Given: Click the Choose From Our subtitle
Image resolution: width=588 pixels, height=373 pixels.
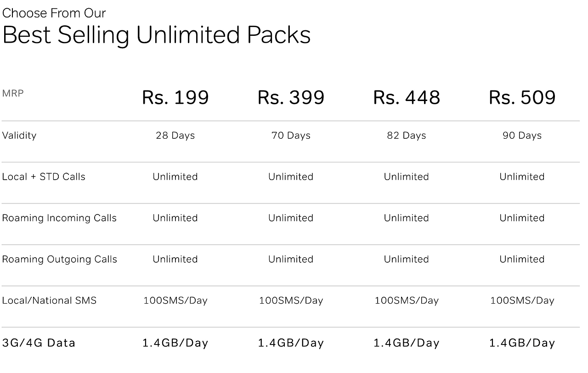Looking at the screenshot, I should (54, 13).
